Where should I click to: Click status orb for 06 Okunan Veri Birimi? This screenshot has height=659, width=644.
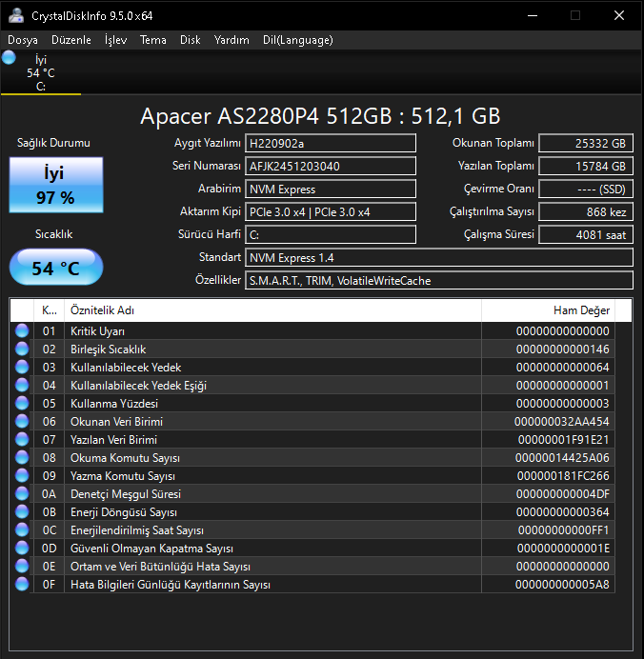tap(22, 421)
